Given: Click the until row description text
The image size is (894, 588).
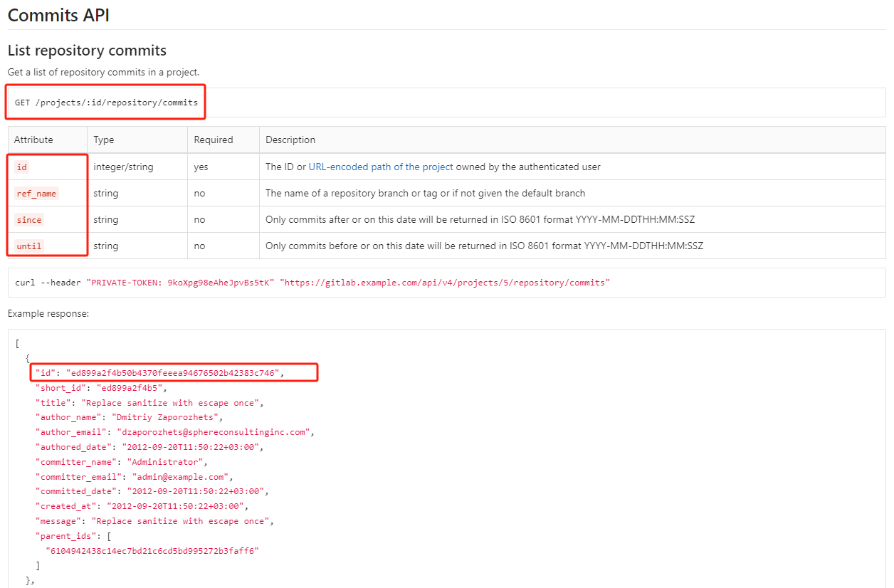Looking at the screenshot, I should coord(484,246).
